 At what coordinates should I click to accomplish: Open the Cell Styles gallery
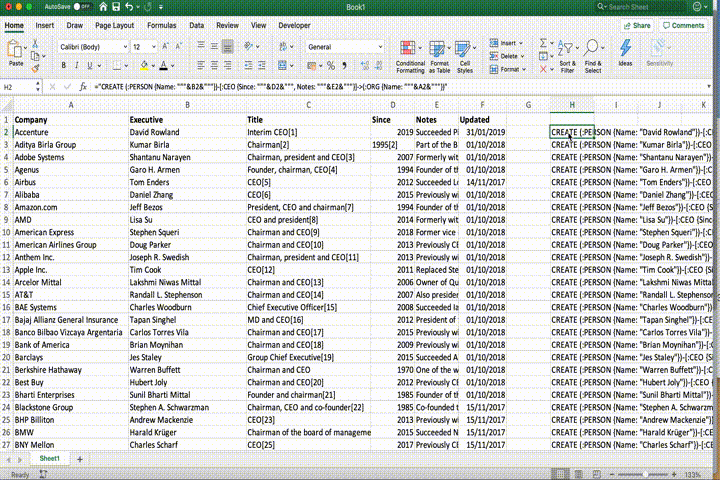464,56
